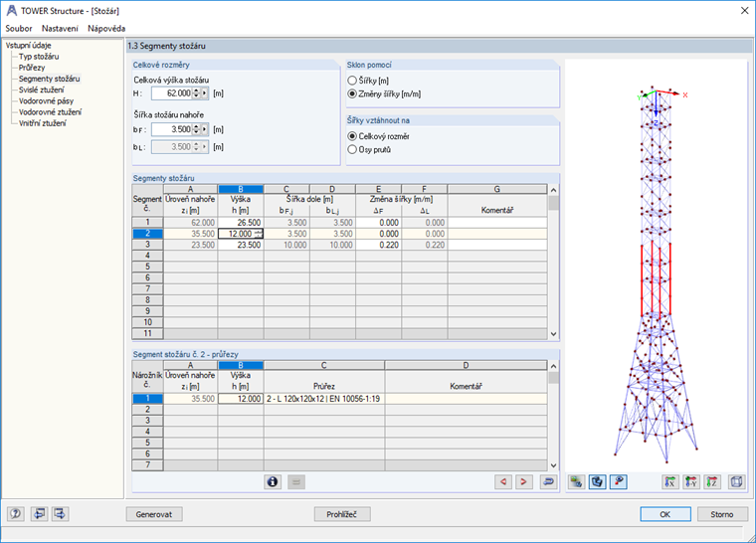Click corner row header 1 in cross-sections table
This screenshot has height=543, width=756.
(x=147, y=399)
